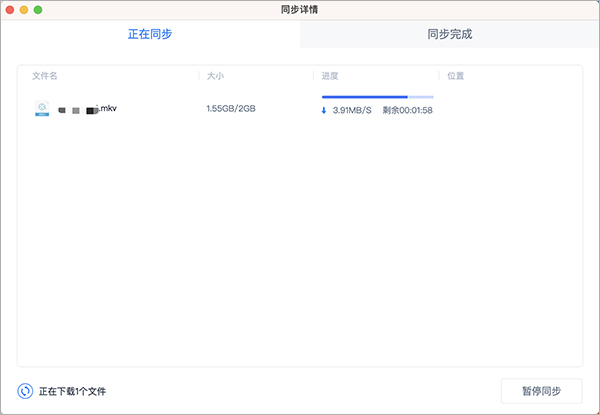Click the download progress bar
This screenshot has width=600, height=415.
[377, 97]
